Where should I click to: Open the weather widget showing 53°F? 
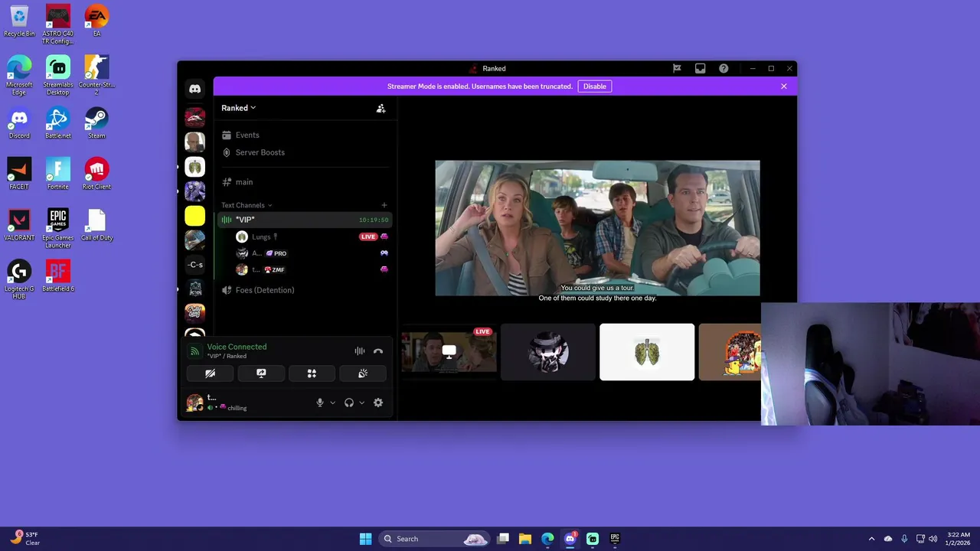click(25, 539)
